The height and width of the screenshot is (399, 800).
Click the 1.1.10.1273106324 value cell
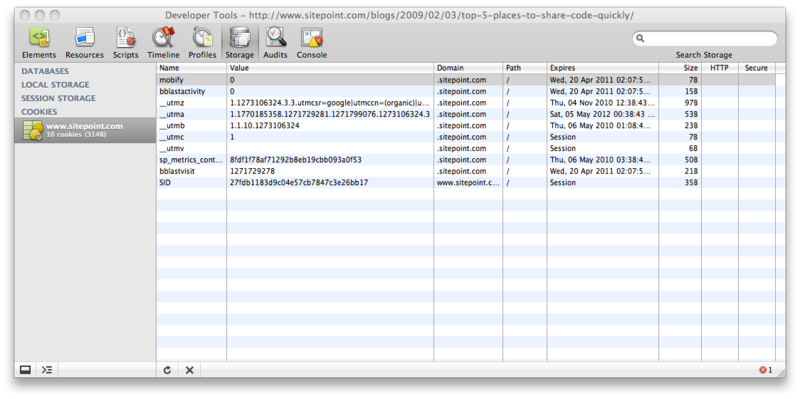[330, 126]
